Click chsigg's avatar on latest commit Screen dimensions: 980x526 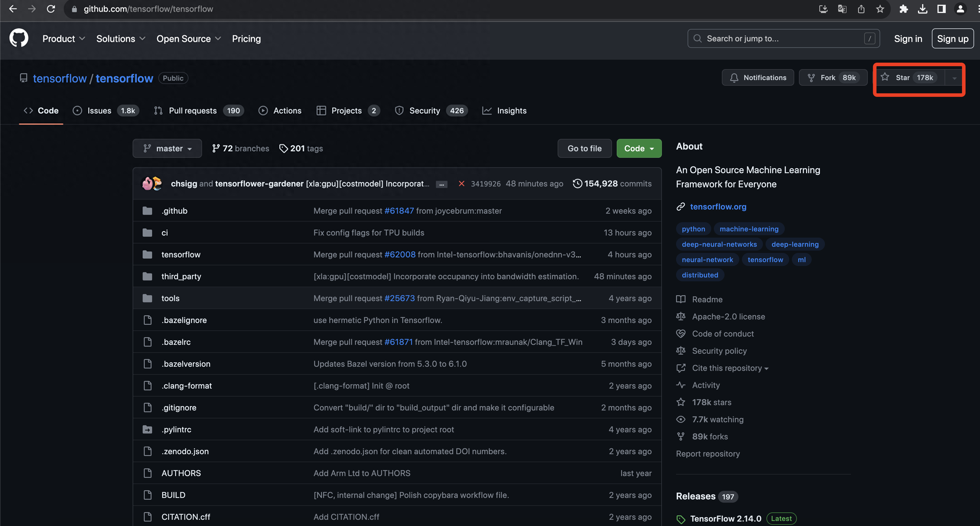click(147, 184)
